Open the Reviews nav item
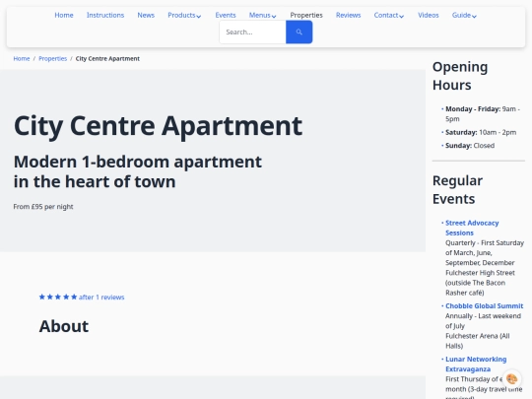532x399 pixels. point(348,15)
